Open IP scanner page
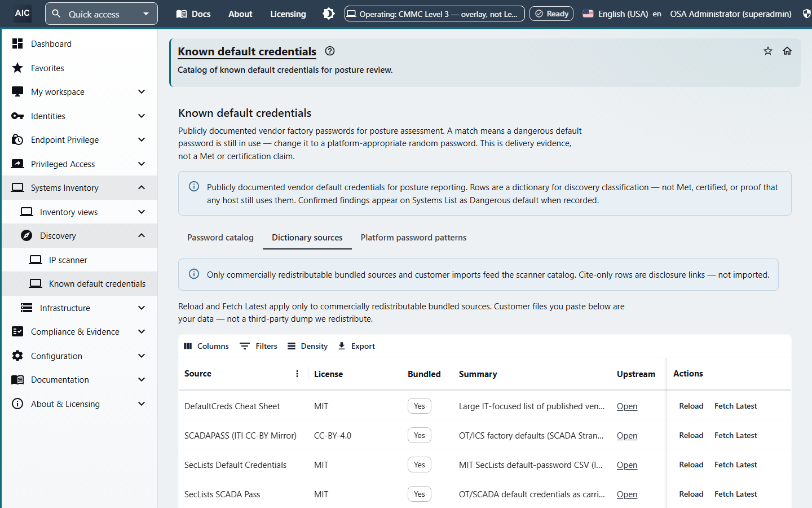Screen dimensions: 812x508 80,260
